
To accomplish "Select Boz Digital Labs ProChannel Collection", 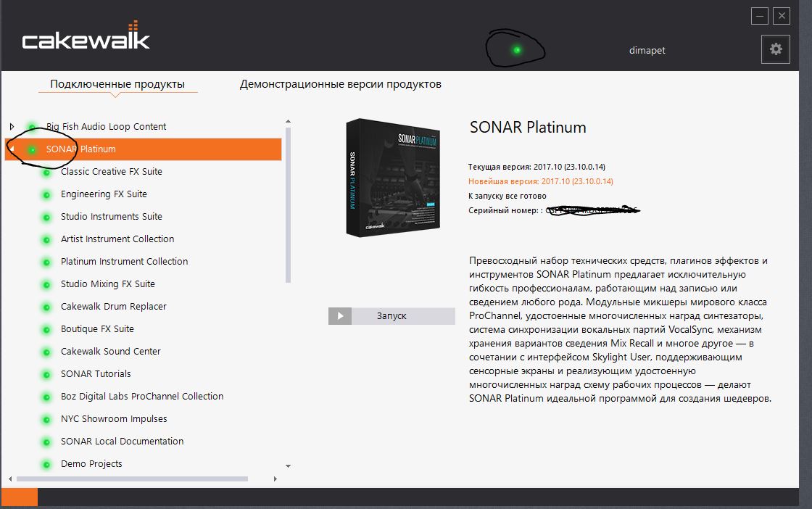I will click(x=142, y=396).
